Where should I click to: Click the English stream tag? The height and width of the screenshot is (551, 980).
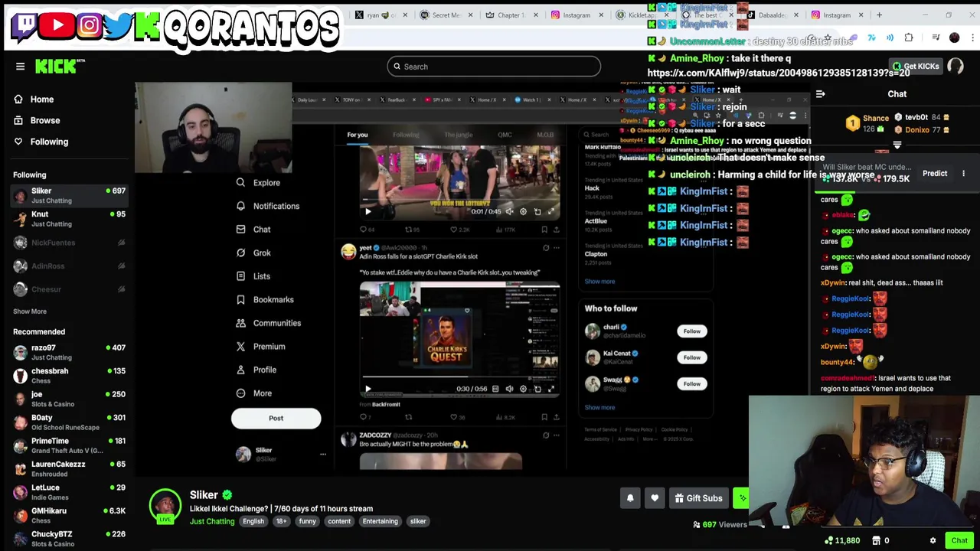tap(253, 521)
